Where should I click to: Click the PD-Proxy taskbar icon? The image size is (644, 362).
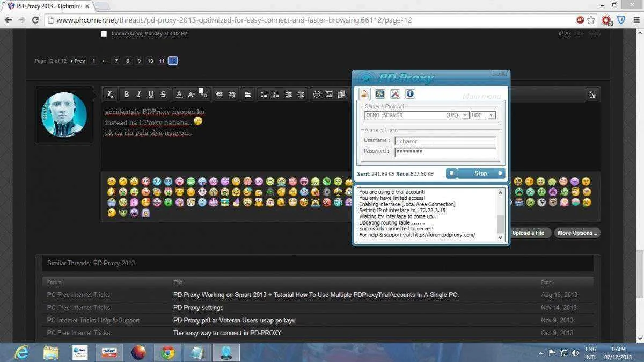point(226,353)
